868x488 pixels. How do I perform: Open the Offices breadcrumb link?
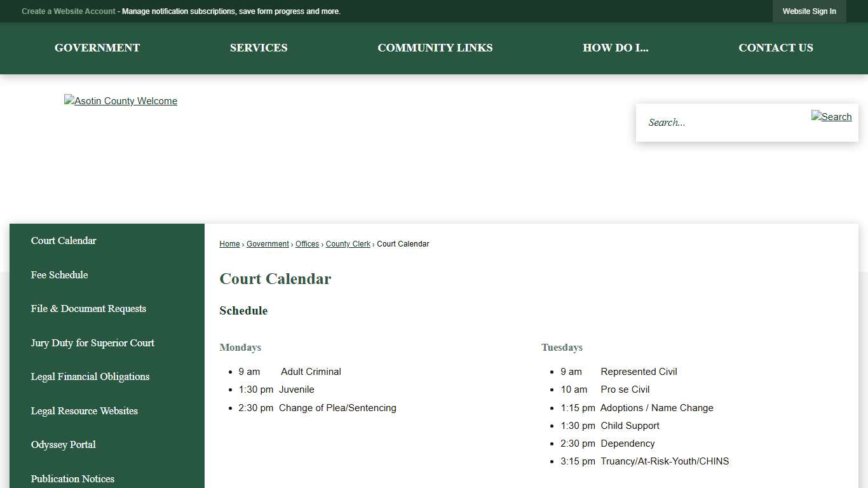(x=307, y=243)
